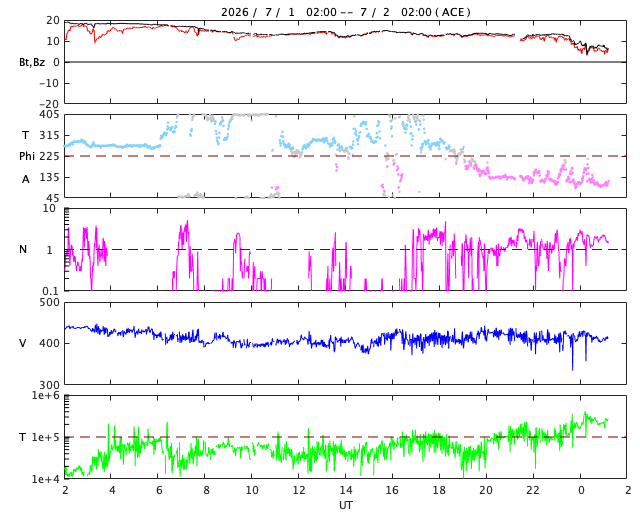This screenshot has height=512, width=640.
Task: Click UT axis tick label 16
Action: 392,490
